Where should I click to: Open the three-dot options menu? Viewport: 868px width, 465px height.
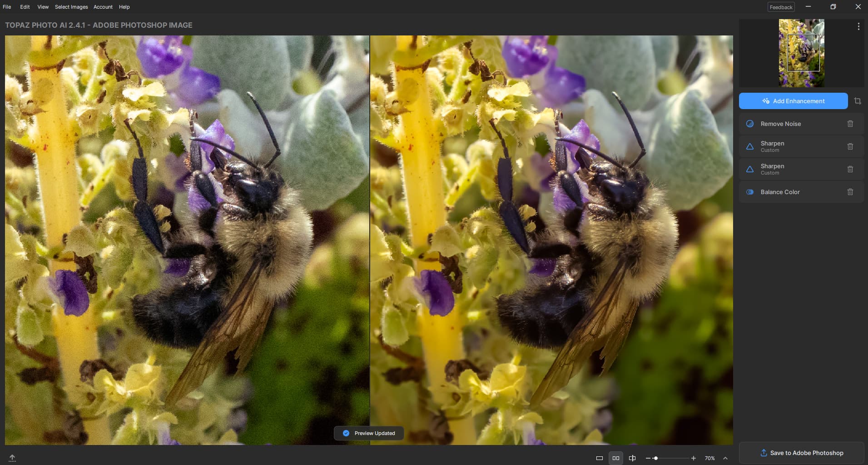tap(858, 26)
